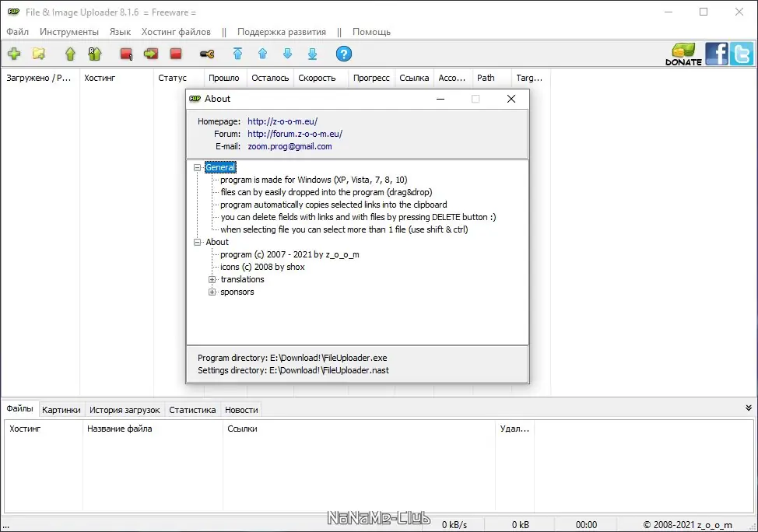The width and height of the screenshot is (758, 532).
Task: Click the FUP icon in About title bar
Action: [195, 99]
